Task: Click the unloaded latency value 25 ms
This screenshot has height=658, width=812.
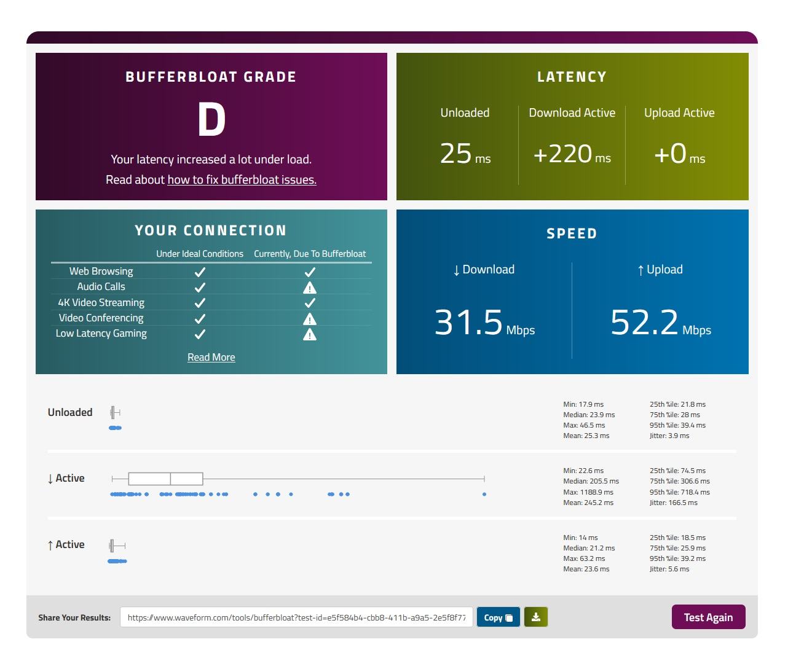Action: (x=465, y=154)
